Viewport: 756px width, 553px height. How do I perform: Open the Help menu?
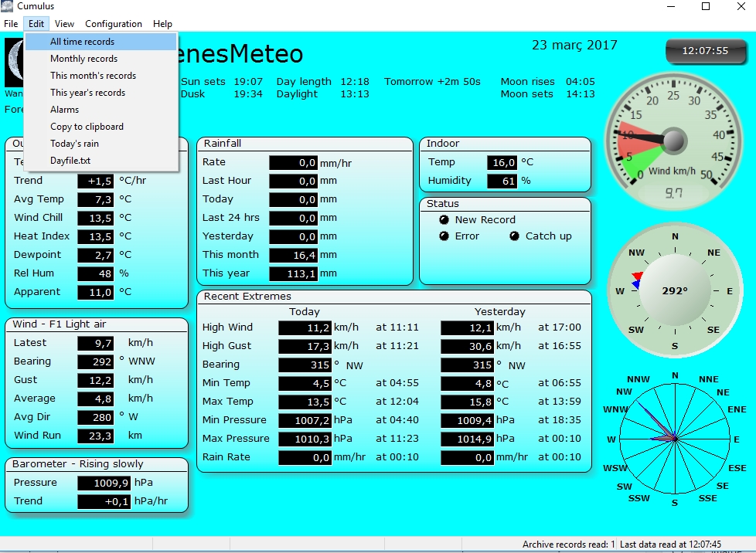click(162, 24)
